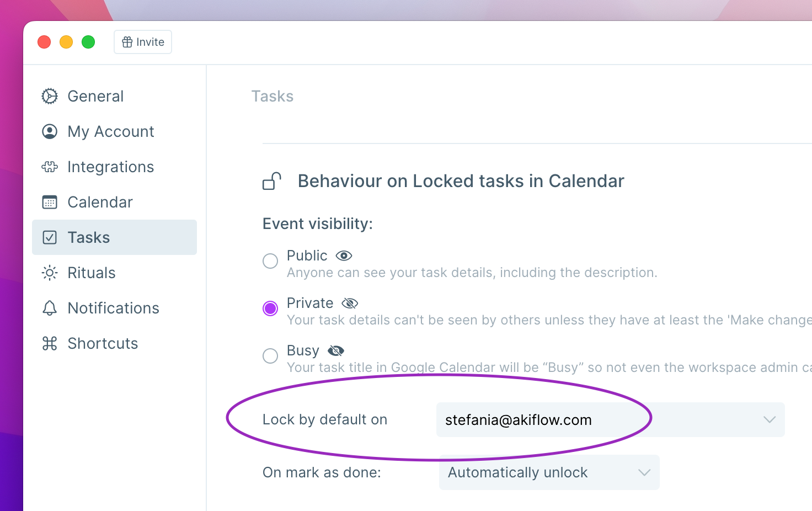
Task: Click the My Account label in sidebar
Action: click(x=111, y=131)
